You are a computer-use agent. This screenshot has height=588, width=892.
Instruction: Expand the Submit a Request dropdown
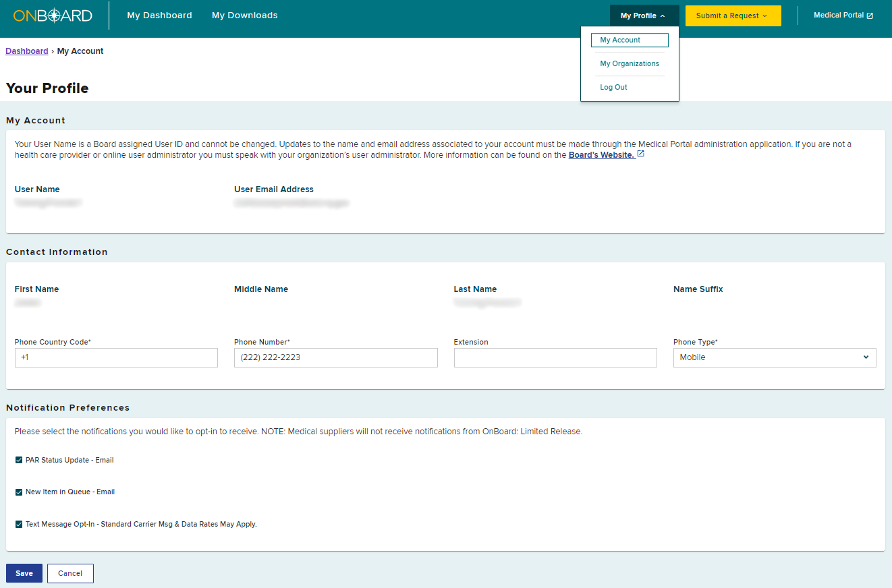(x=733, y=16)
